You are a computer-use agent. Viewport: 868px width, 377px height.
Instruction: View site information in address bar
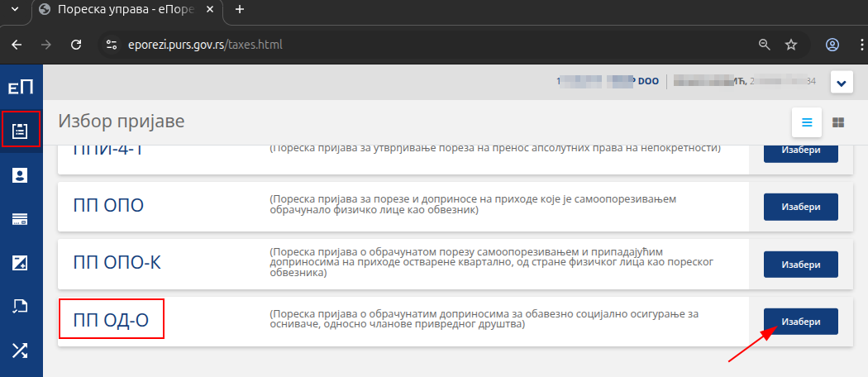(112, 45)
